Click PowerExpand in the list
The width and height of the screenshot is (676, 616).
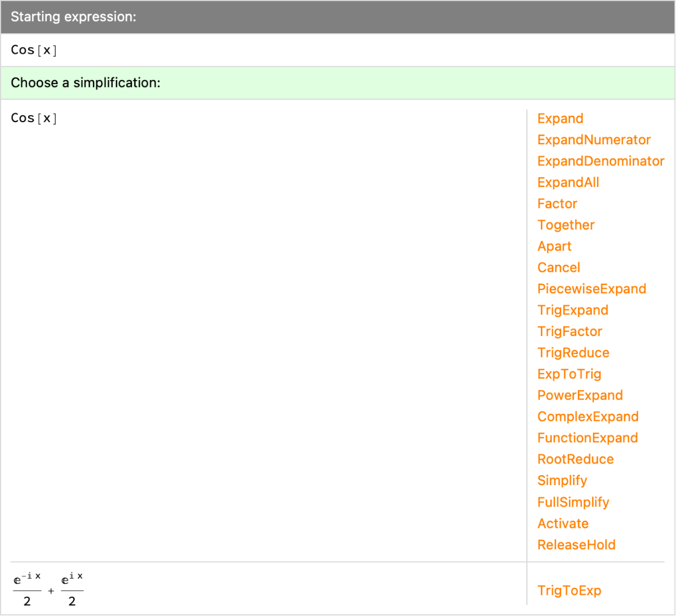click(580, 396)
